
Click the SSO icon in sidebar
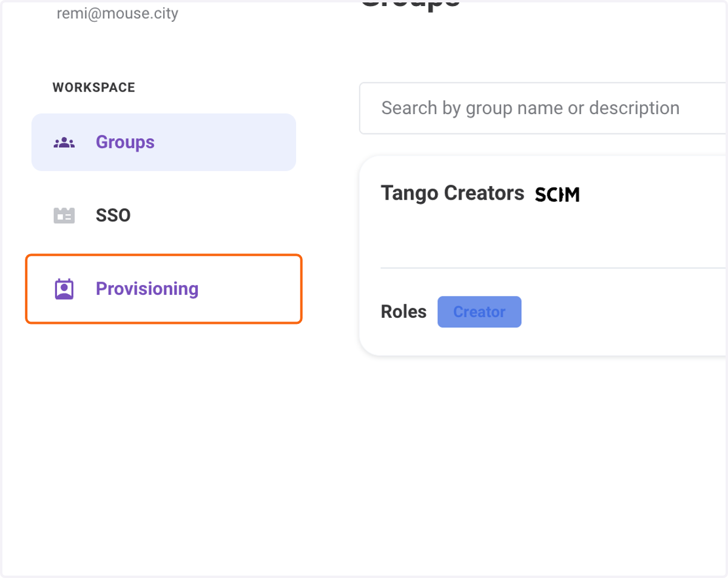tap(64, 215)
